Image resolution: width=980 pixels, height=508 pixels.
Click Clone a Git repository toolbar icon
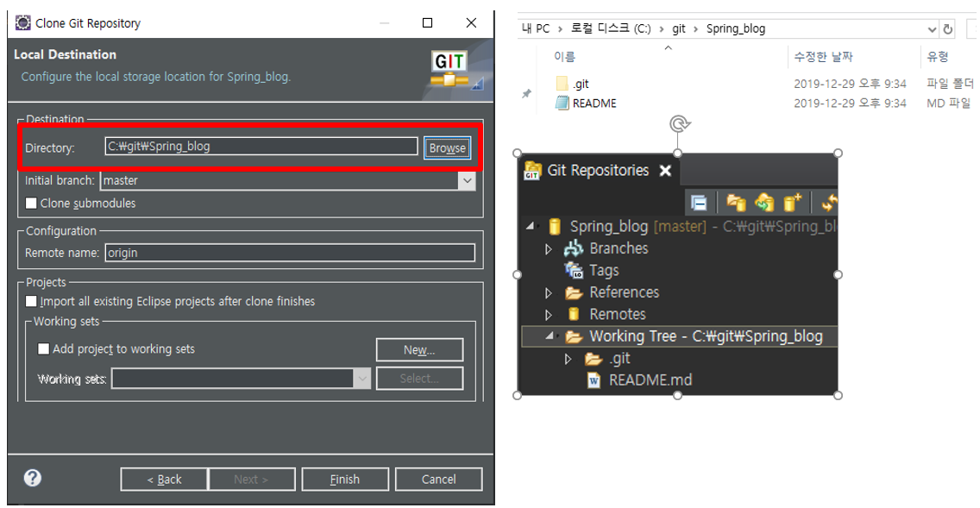[763, 203]
